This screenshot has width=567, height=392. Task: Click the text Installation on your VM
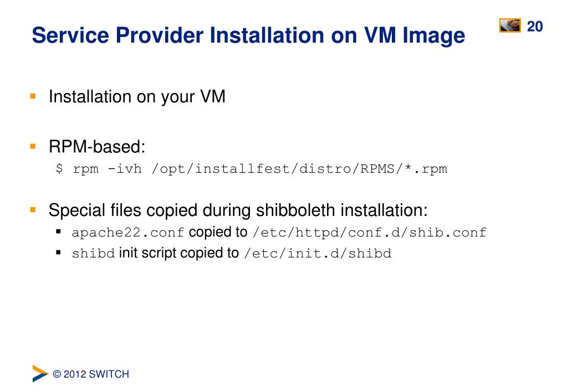pyautogui.click(x=137, y=97)
